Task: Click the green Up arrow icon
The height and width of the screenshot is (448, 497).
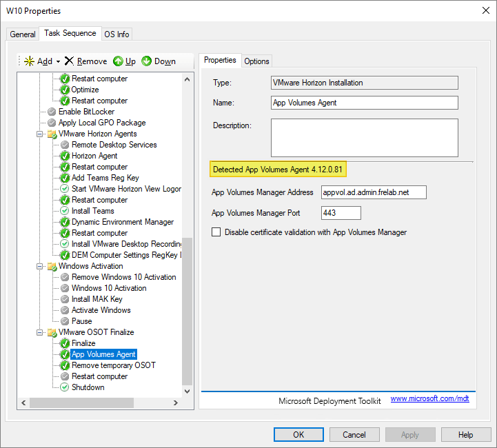Action: pos(118,61)
